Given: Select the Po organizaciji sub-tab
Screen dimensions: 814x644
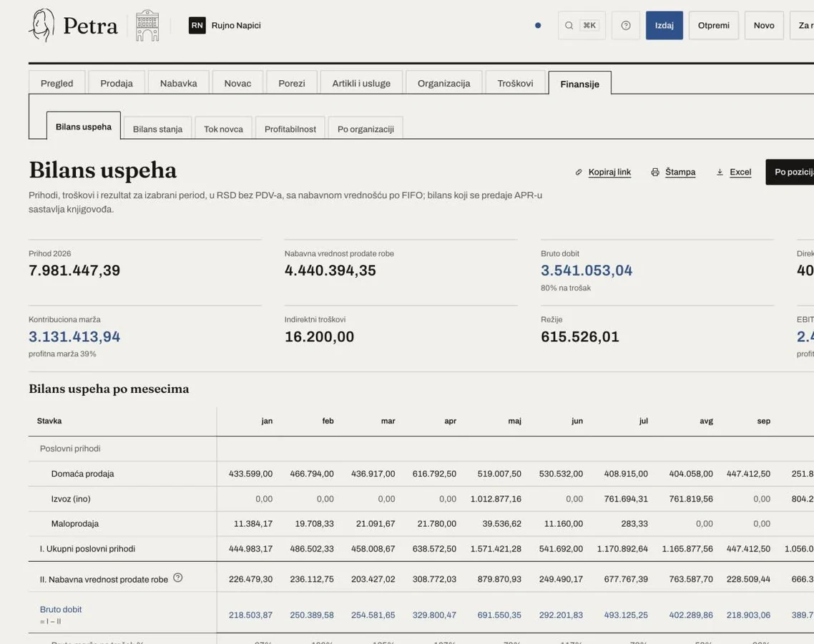Looking at the screenshot, I should coord(366,129).
